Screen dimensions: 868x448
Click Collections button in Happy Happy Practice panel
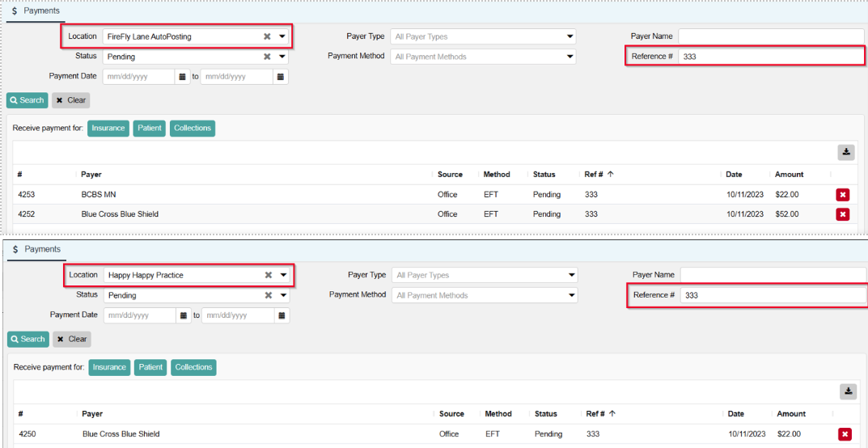193,367
